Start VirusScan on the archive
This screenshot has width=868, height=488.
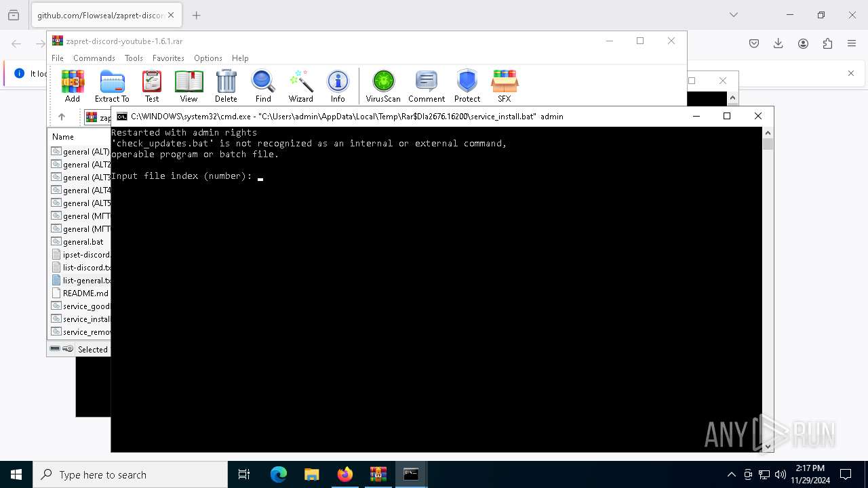pyautogui.click(x=383, y=86)
